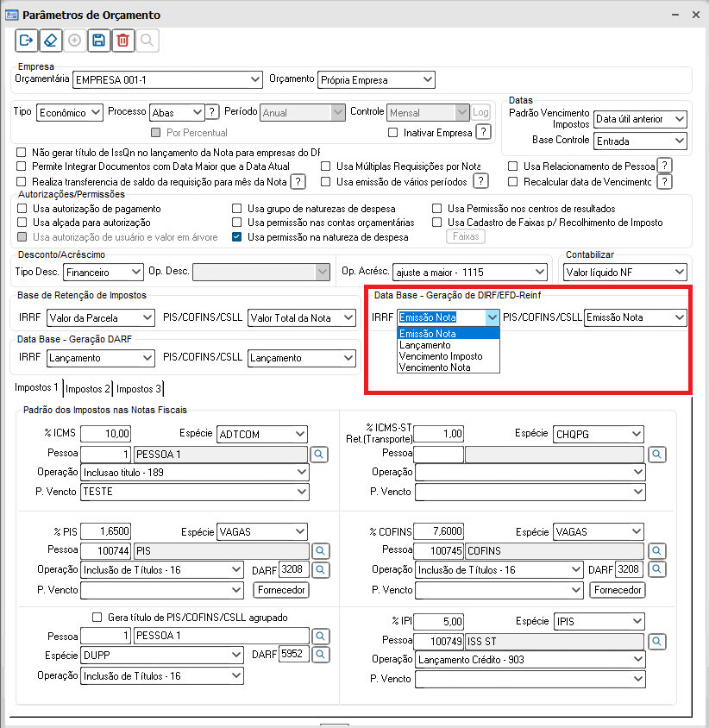Enable Não gerar título de IssQn option
Screen dimensions: 709x728
[x=21, y=153]
